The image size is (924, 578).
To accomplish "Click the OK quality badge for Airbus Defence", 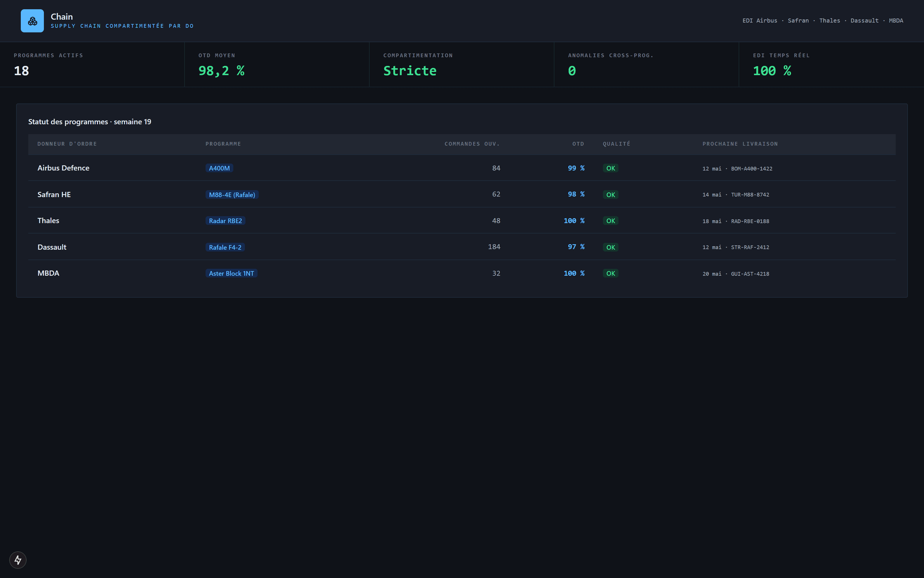I will click(610, 168).
